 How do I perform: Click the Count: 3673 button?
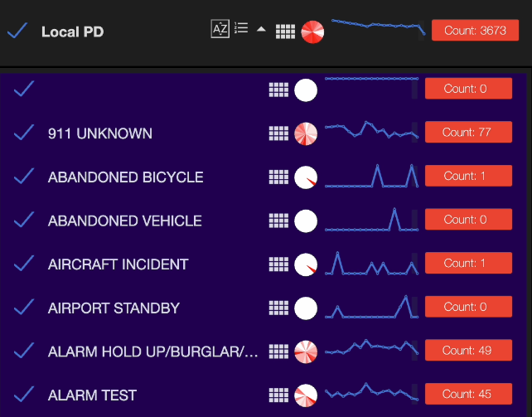click(475, 30)
